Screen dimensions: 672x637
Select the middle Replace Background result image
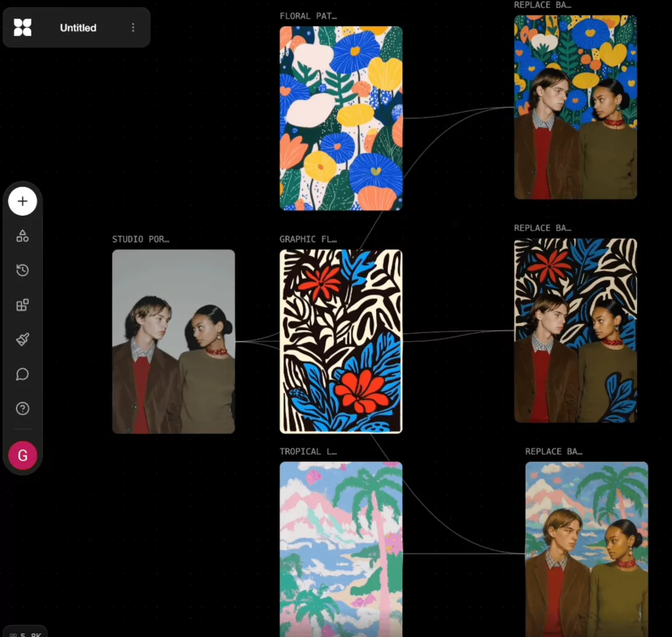[575, 330]
